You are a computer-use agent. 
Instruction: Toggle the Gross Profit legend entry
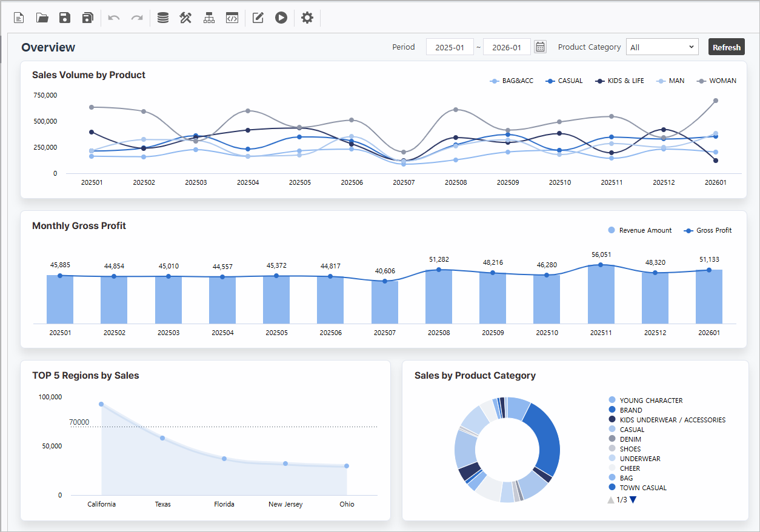point(708,230)
